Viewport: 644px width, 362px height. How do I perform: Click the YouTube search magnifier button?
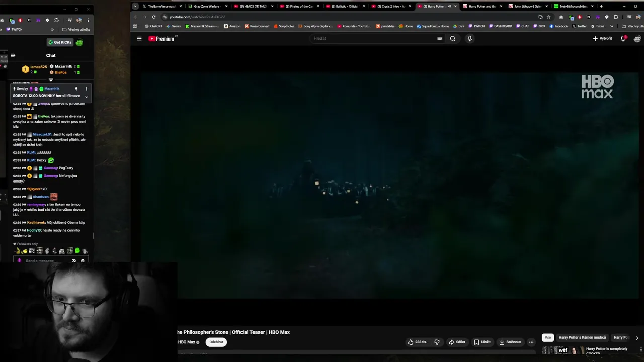tap(453, 38)
